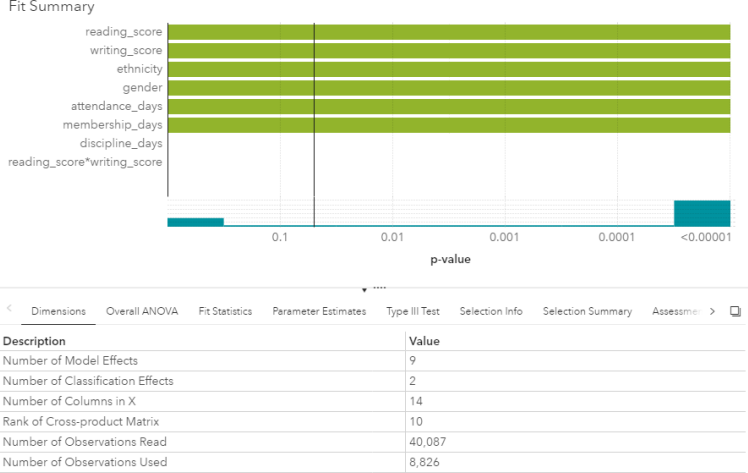Image resolution: width=748 pixels, height=473 pixels.
Task: Click the Description column header
Action: (x=36, y=341)
